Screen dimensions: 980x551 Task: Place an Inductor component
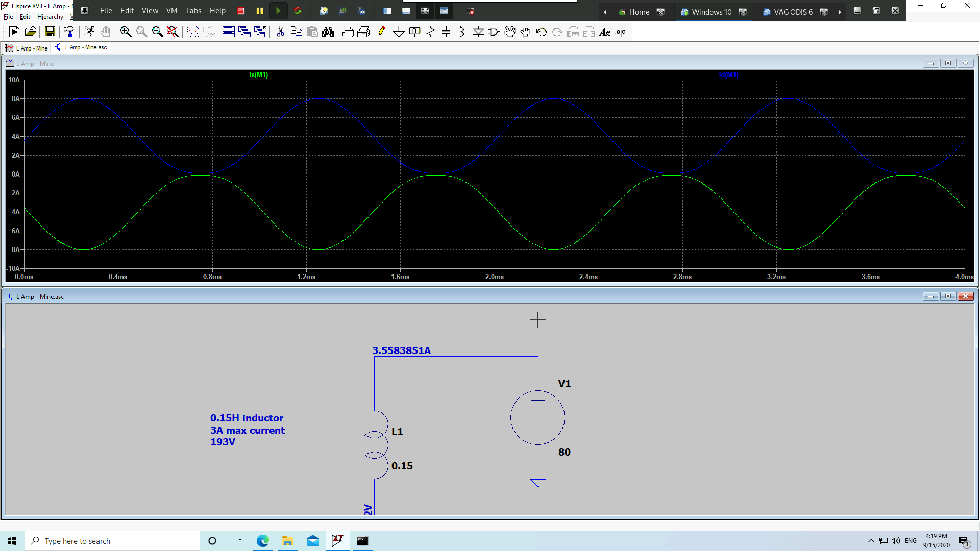pos(462,32)
